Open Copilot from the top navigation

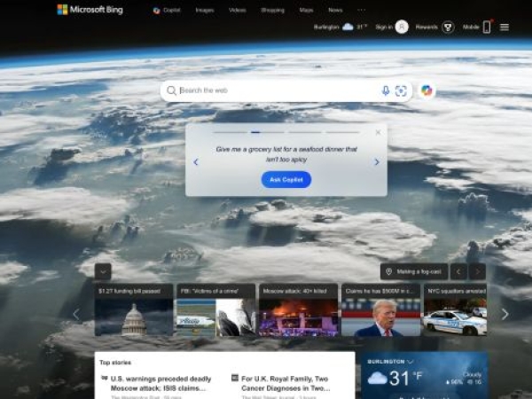click(167, 10)
